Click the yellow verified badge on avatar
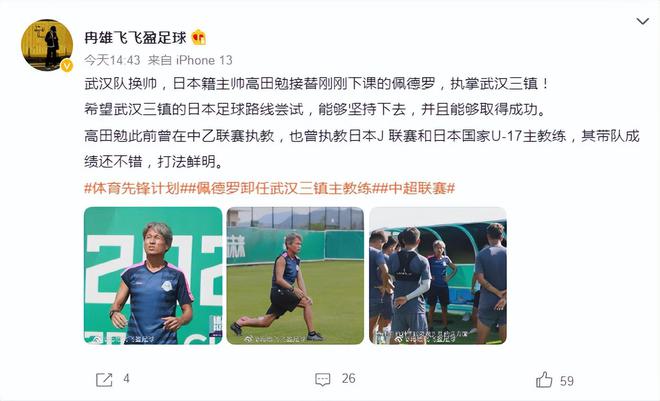 [67, 66]
